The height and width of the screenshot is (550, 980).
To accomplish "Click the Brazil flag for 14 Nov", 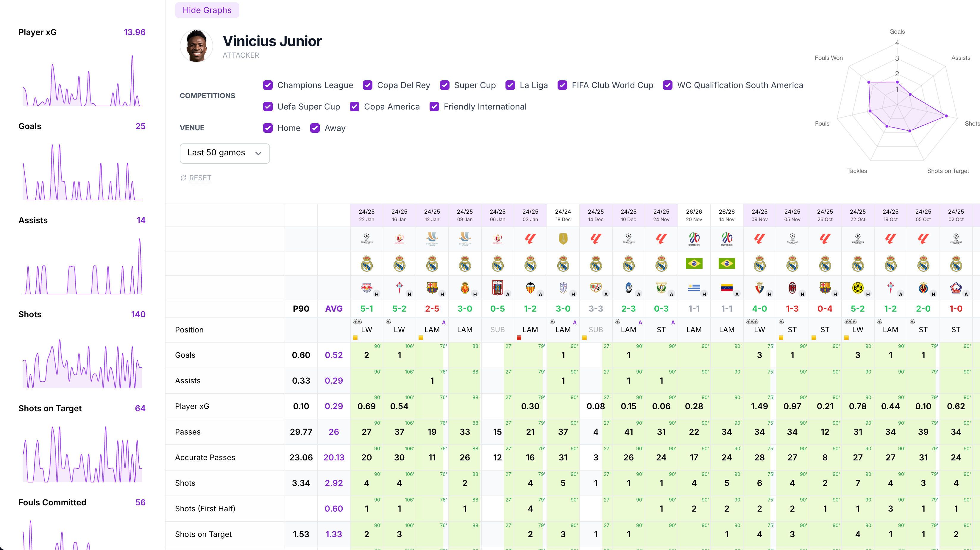I will click(x=727, y=263).
